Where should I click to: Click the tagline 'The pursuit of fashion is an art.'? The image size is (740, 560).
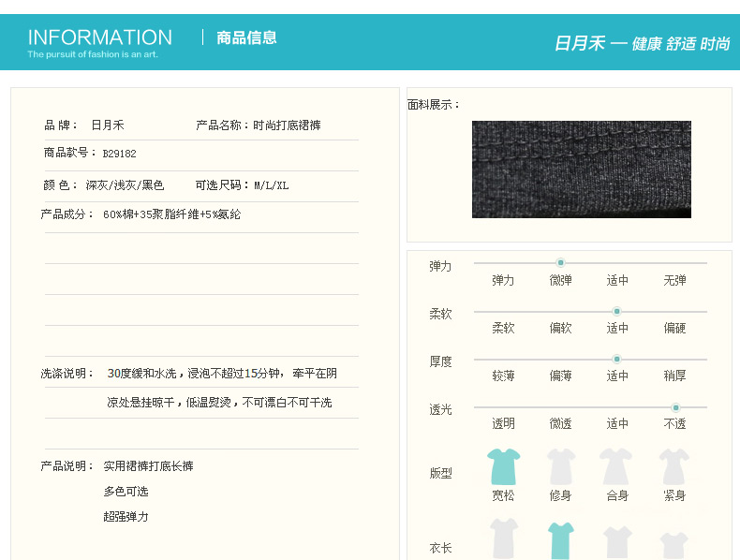point(93,54)
